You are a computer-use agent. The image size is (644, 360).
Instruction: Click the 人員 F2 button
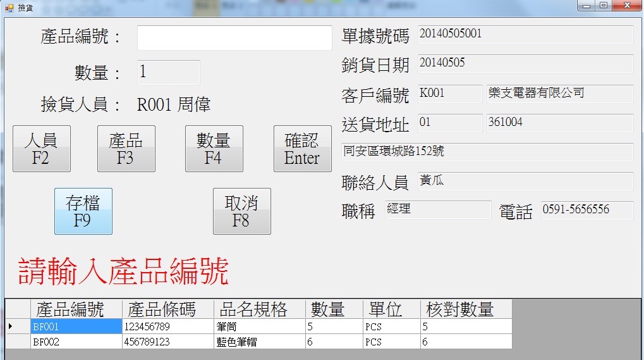(41, 149)
